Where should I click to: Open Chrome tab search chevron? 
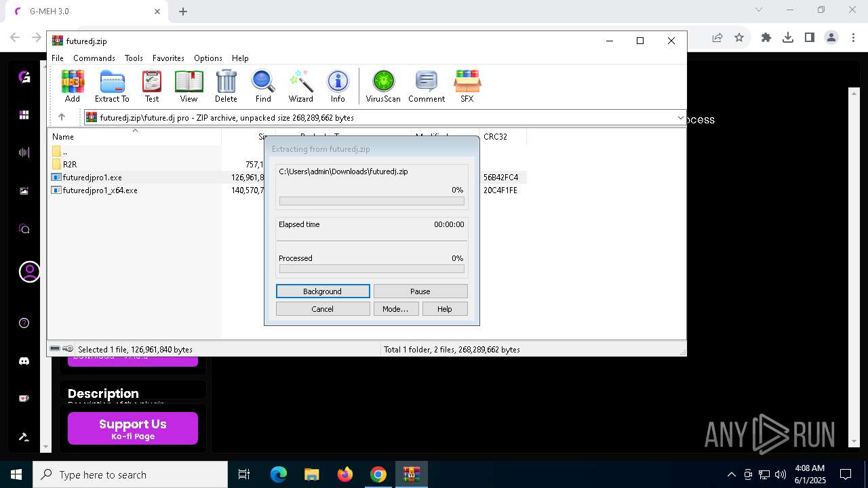(x=759, y=10)
